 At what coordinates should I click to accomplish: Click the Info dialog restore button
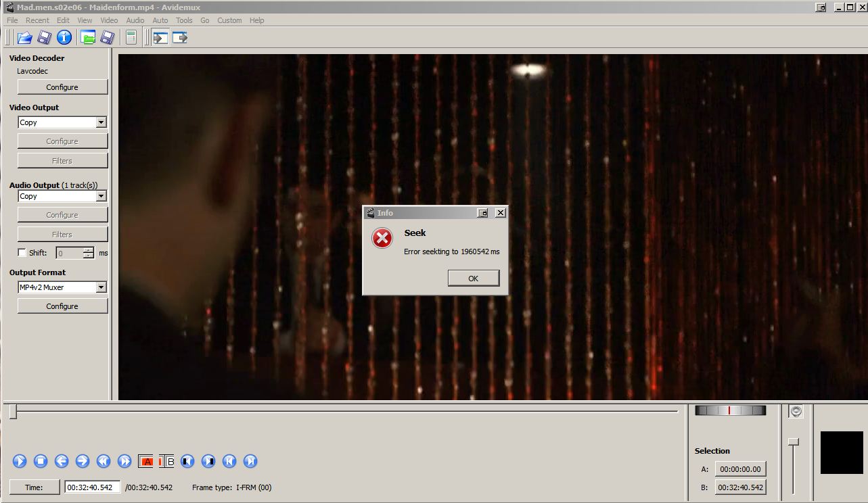point(483,213)
